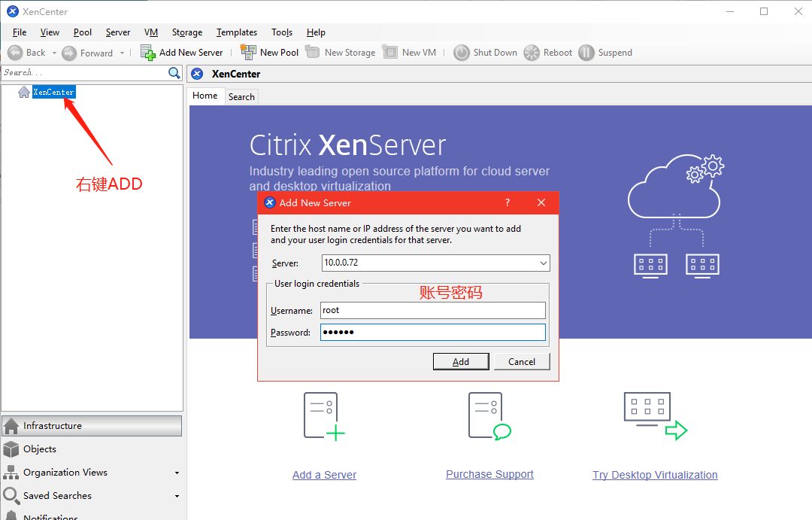This screenshot has width=812, height=520.
Task: Click the dialog help question mark
Action: click(507, 202)
